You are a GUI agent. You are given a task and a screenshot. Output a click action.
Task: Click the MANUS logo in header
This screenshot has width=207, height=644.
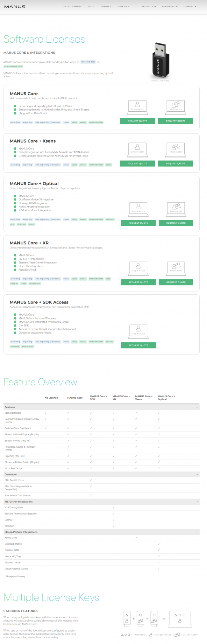click(15, 6)
